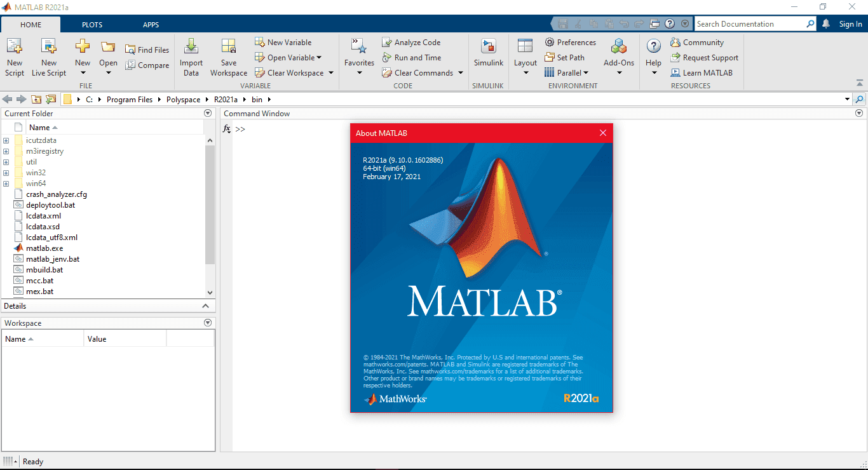Screen dimensions: 868x470
Task: Click the Search Documentation field
Action: click(750, 23)
